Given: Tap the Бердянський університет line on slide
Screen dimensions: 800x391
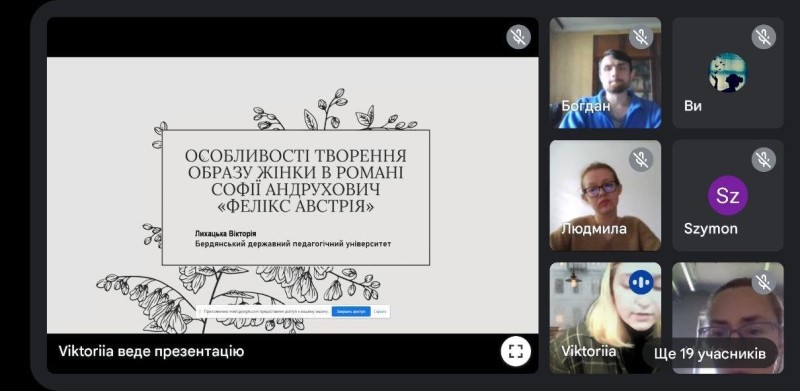Looking at the screenshot, I should point(293,244).
